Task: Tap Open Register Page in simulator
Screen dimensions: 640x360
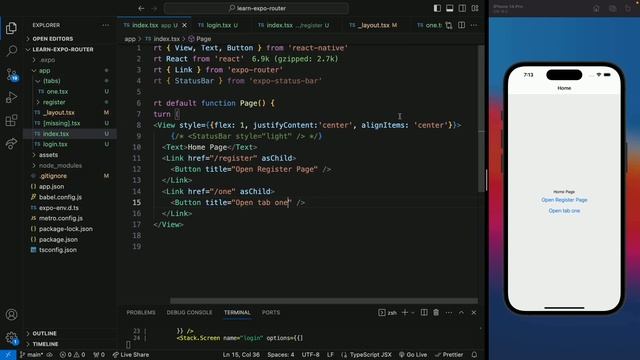Action: [564, 200]
